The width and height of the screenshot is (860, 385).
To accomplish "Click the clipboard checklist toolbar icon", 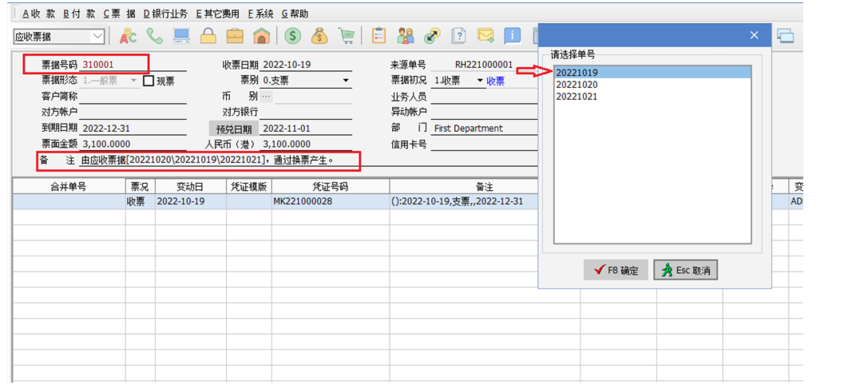I will pyautogui.click(x=378, y=36).
